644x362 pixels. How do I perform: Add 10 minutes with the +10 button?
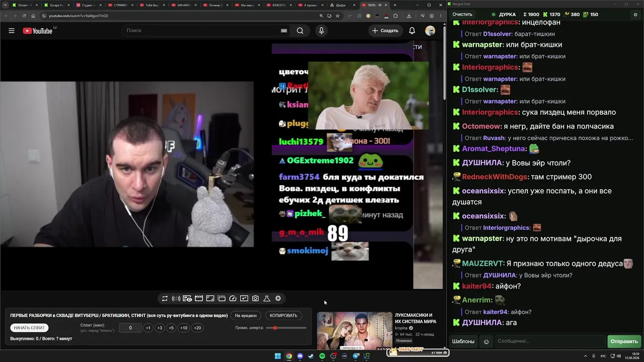(184, 328)
